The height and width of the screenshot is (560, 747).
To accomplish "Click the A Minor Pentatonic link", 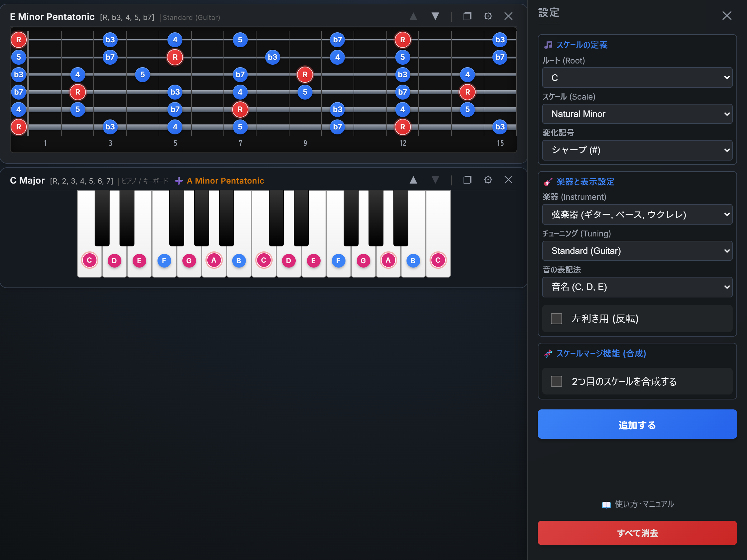I will [x=225, y=180].
